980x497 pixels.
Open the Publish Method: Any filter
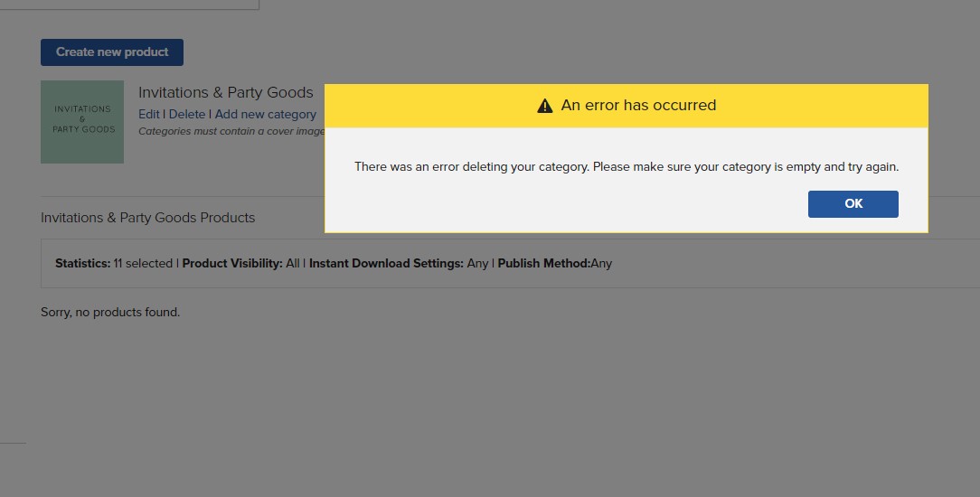point(554,264)
